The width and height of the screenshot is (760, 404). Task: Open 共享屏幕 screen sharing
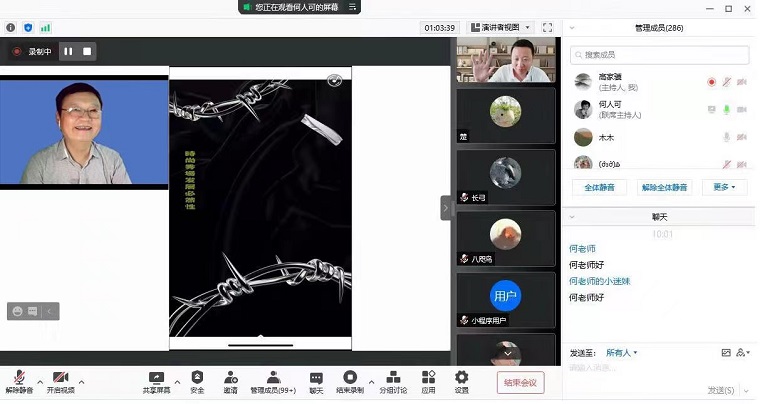click(156, 378)
